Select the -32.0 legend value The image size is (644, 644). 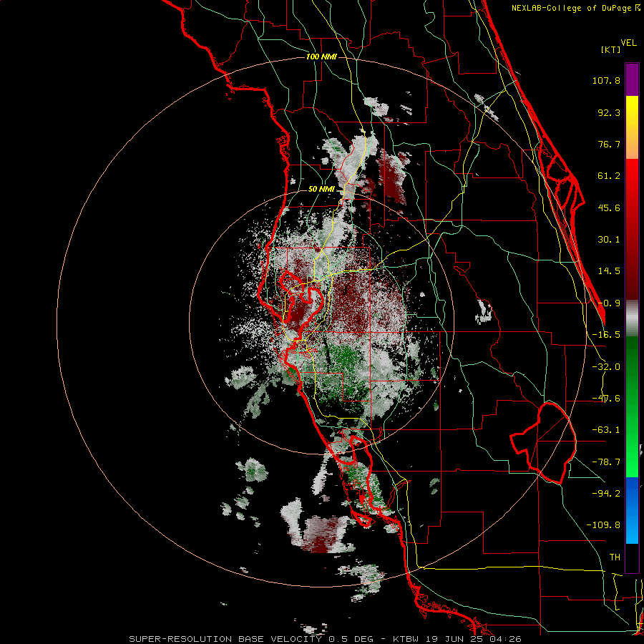606,367
